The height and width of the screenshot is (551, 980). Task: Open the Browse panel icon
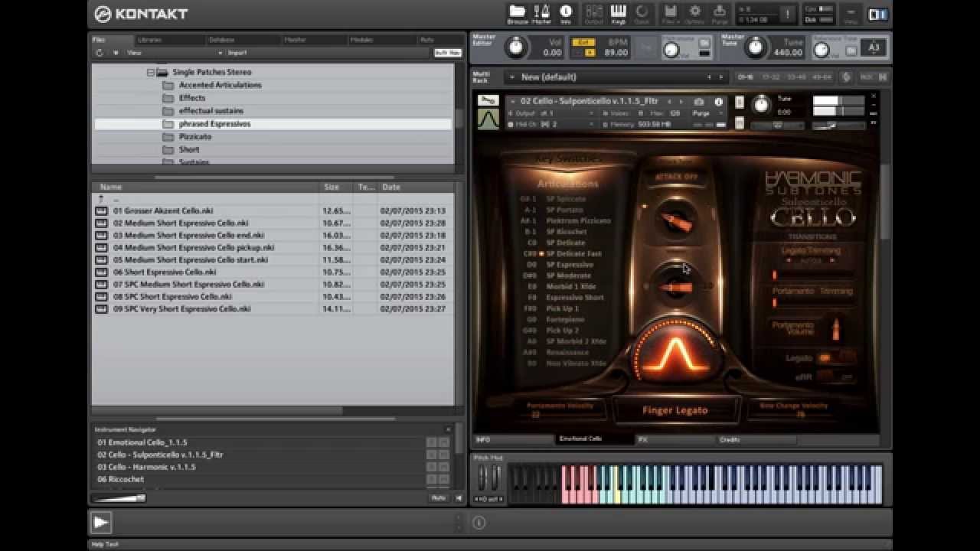(x=518, y=13)
